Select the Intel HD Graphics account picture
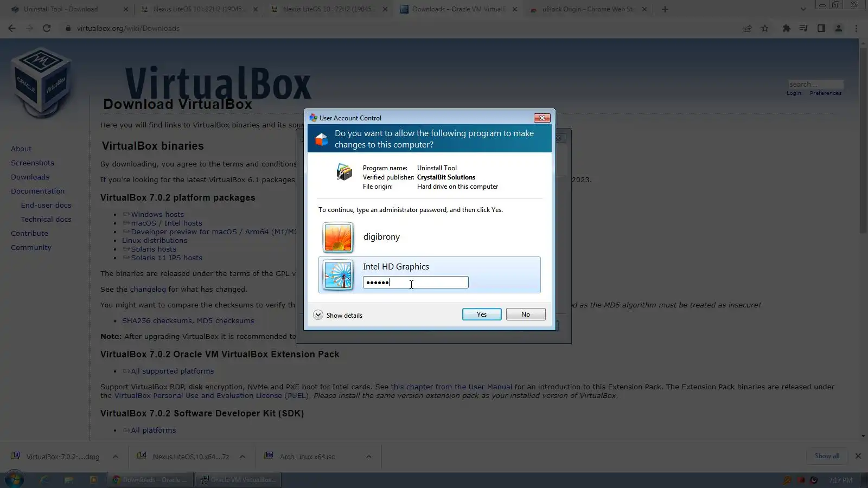This screenshot has height=488, width=868. (338, 275)
